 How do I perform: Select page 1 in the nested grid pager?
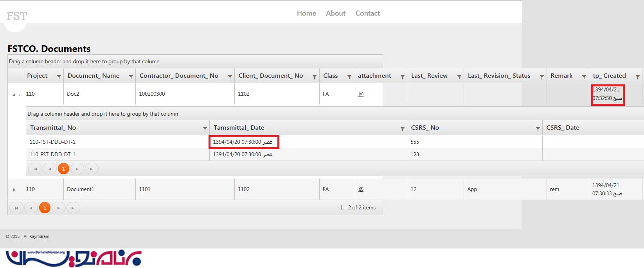(63, 169)
